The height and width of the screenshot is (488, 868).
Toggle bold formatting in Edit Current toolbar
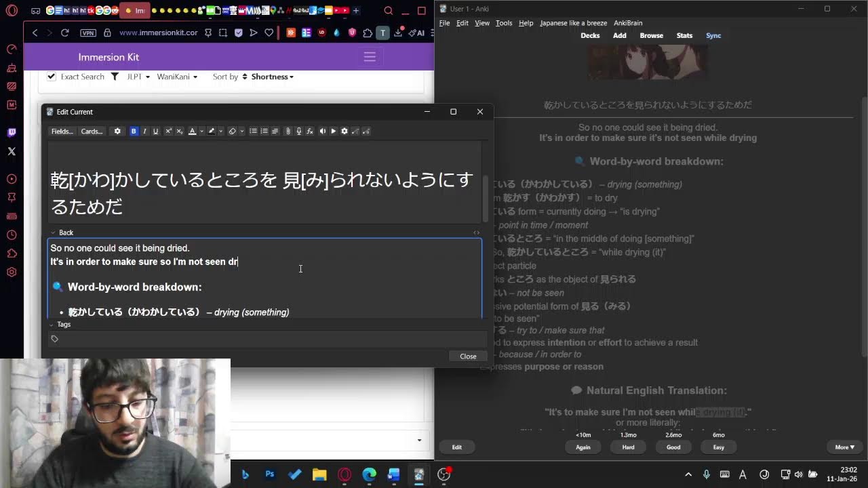coord(134,131)
